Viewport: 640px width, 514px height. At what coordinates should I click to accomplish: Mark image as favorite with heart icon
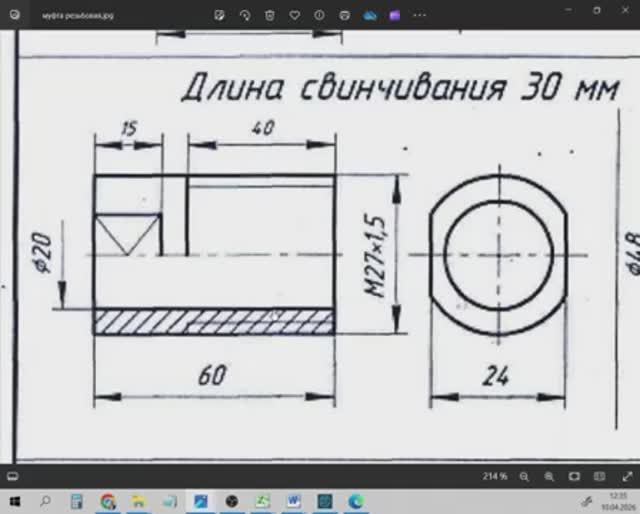click(x=295, y=16)
